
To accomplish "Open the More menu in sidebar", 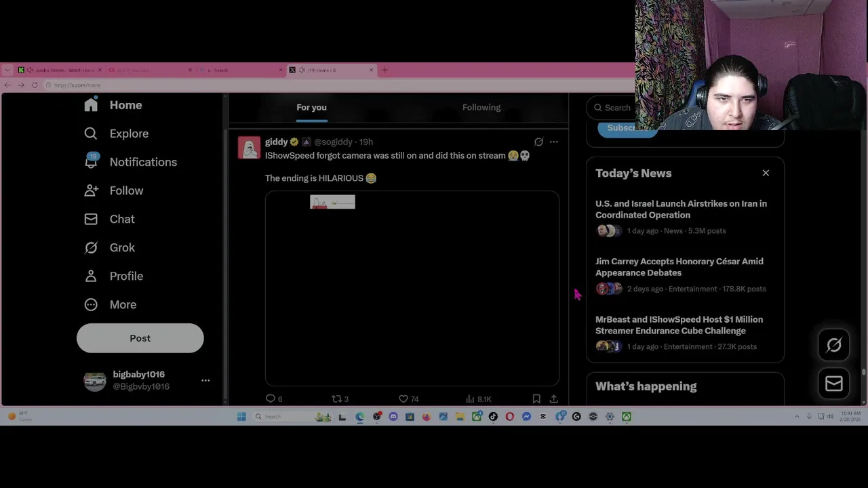I will [x=110, y=304].
